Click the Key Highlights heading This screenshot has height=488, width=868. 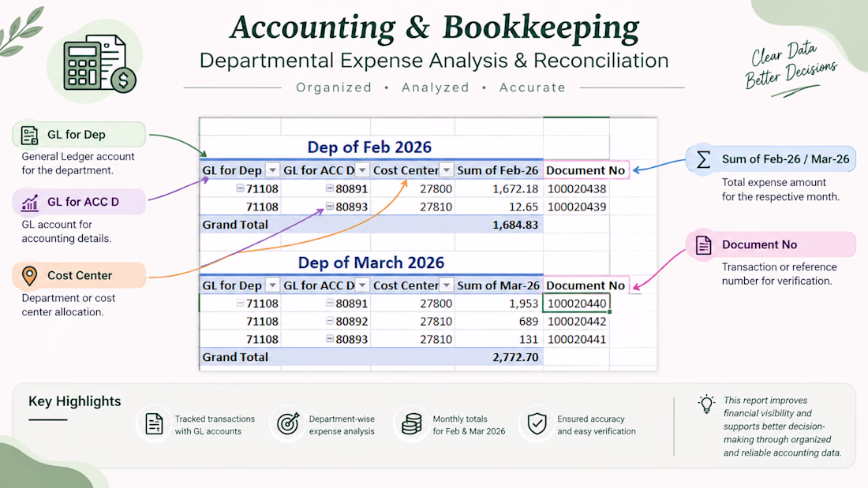tap(75, 401)
